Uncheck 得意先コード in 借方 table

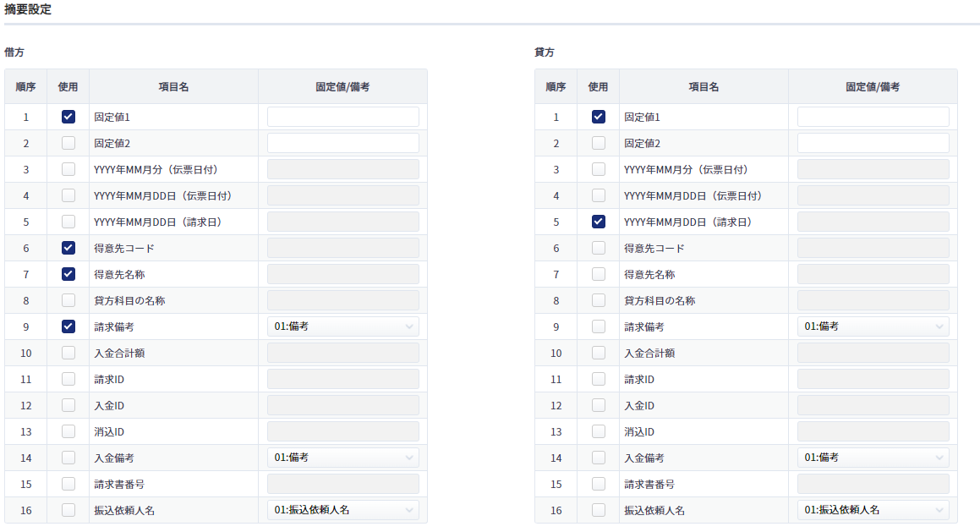click(68, 248)
